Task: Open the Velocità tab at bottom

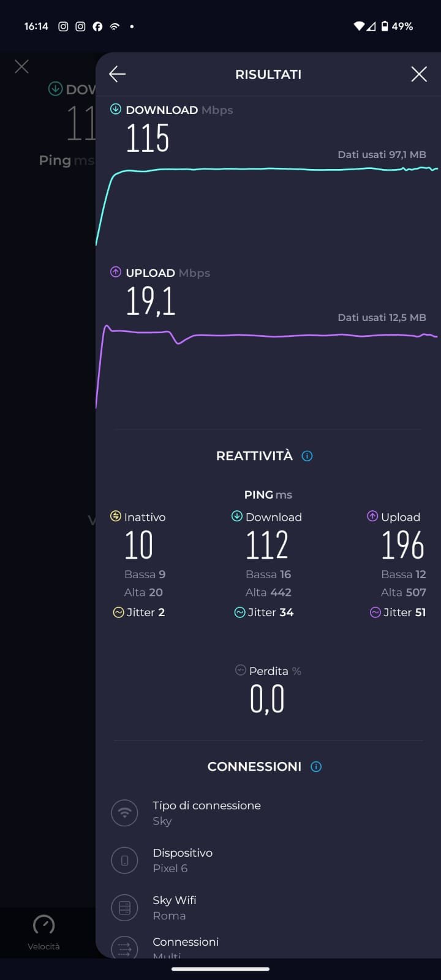Action: tap(43, 931)
